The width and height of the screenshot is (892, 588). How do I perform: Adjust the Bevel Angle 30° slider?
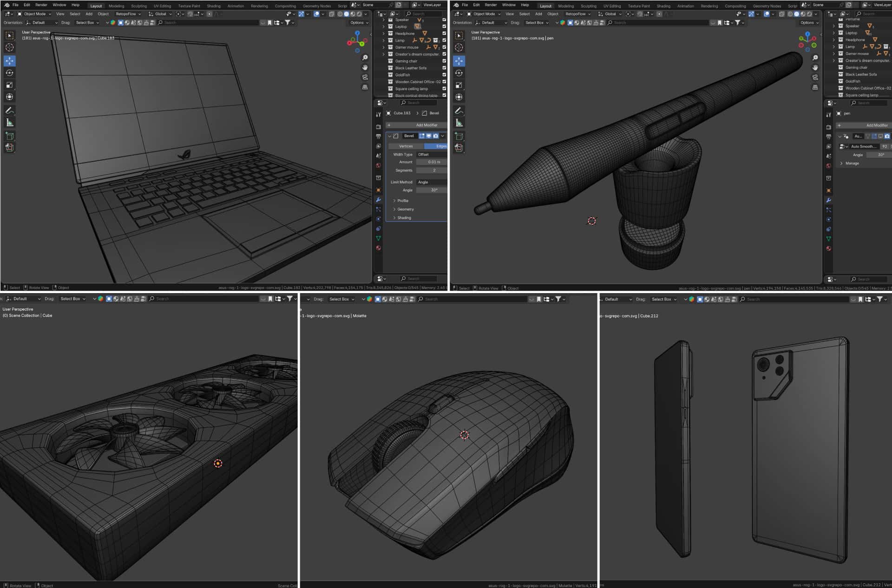[x=431, y=190]
